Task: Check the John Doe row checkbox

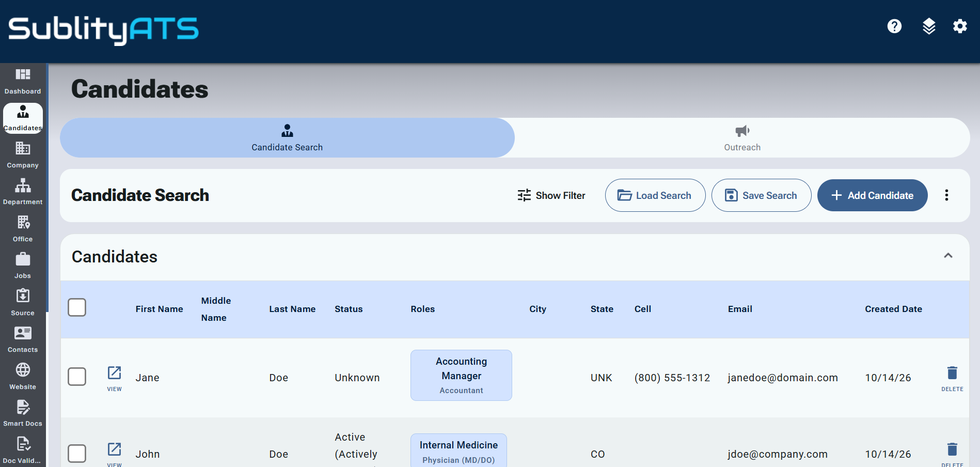Action: tap(77, 454)
